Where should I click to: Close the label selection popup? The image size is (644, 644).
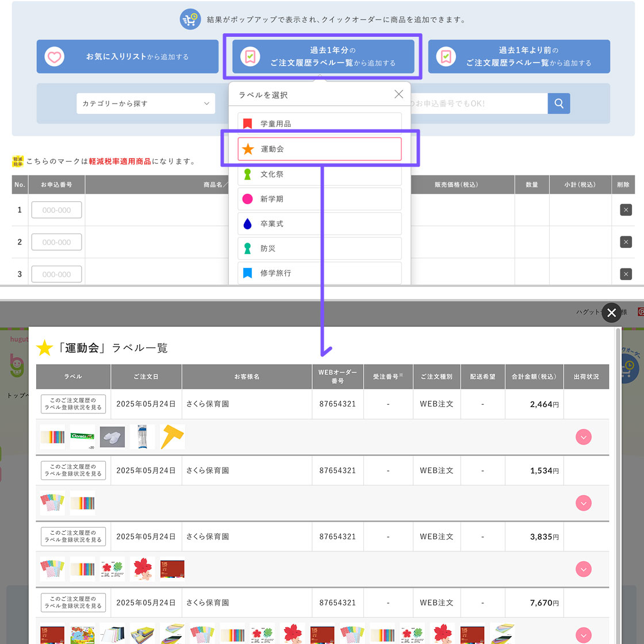point(398,94)
